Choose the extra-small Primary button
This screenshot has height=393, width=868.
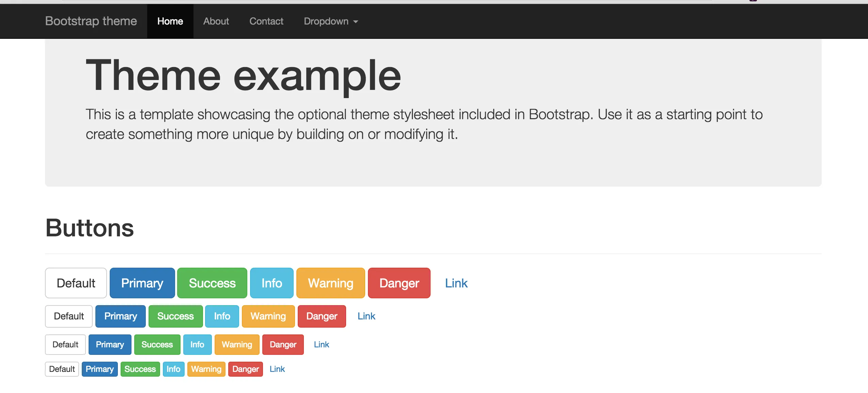click(x=100, y=369)
